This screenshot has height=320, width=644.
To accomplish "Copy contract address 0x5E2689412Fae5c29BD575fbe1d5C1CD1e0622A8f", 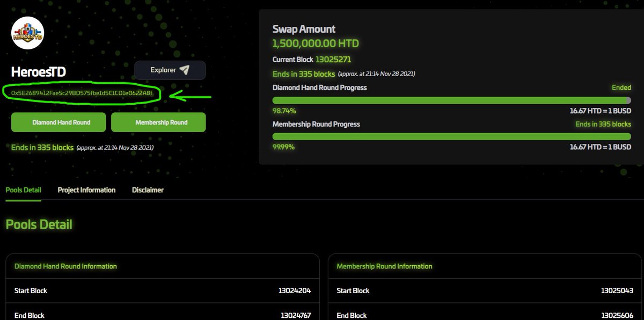I will click(x=82, y=93).
